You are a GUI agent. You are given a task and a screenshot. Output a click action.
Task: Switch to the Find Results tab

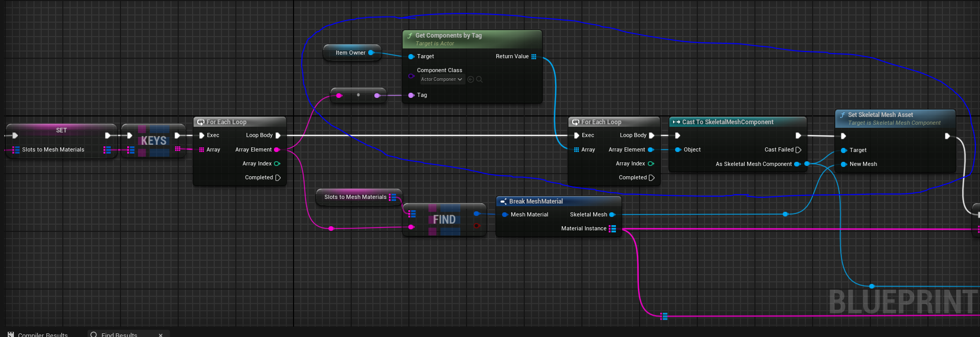119,334
